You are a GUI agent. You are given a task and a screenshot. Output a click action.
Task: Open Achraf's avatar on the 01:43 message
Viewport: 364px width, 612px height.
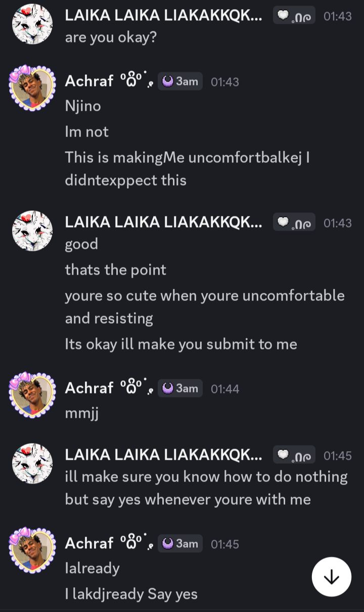tap(32, 88)
